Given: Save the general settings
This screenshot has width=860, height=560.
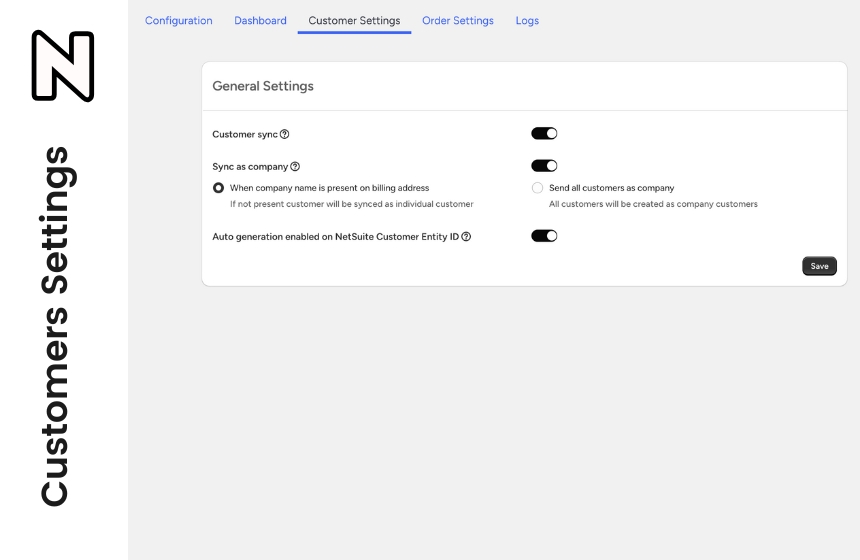Looking at the screenshot, I should click(x=819, y=266).
